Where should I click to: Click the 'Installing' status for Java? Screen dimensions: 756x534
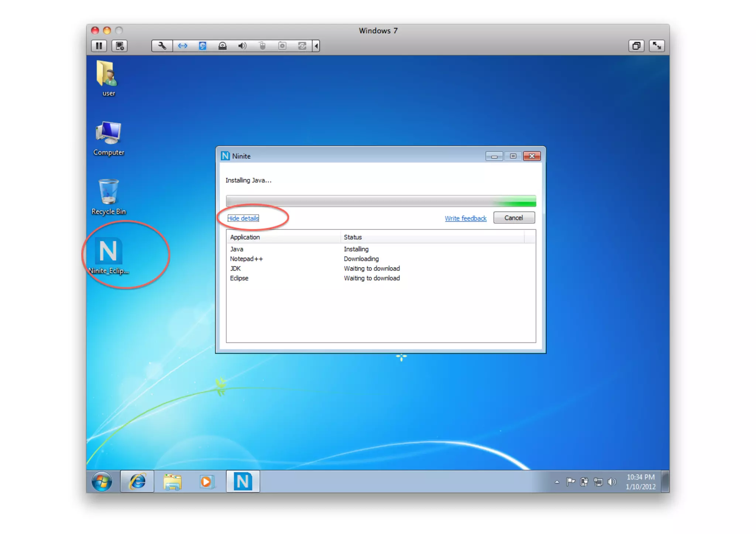pyautogui.click(x=356, y=249)
